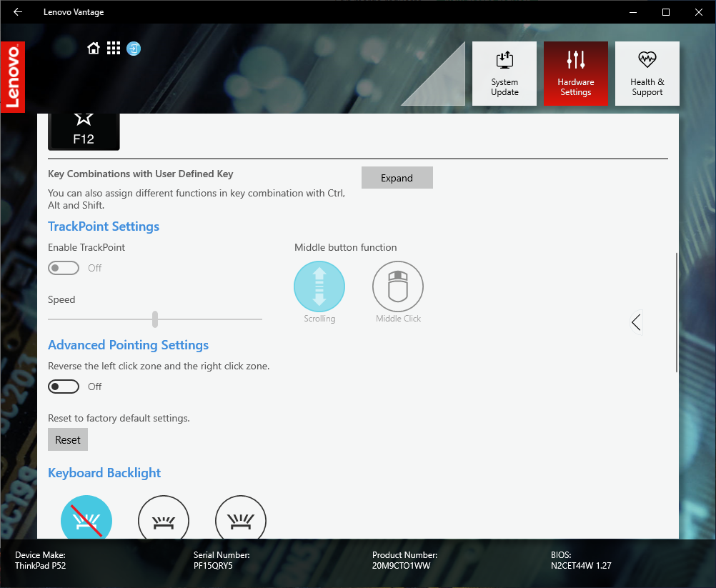The image size is (716, 588).
Task: Maximize the Lenovo Vantage window
Action: pyautogui.click(x=666, y=12)
